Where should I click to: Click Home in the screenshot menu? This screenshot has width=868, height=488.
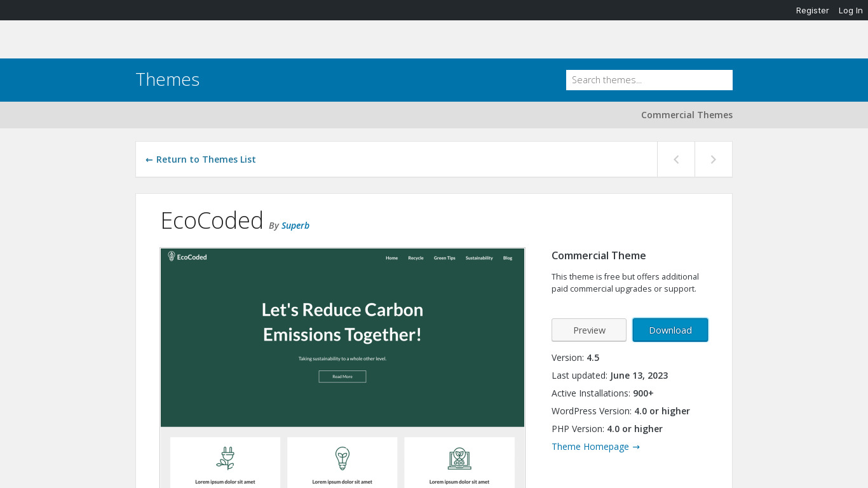tap(392, 258)
